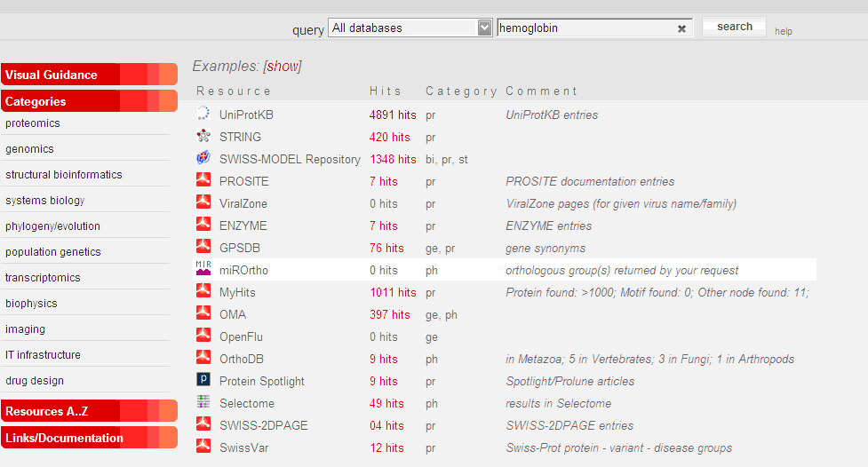
Task: Click the OMA resource icon
Action: 203,313
